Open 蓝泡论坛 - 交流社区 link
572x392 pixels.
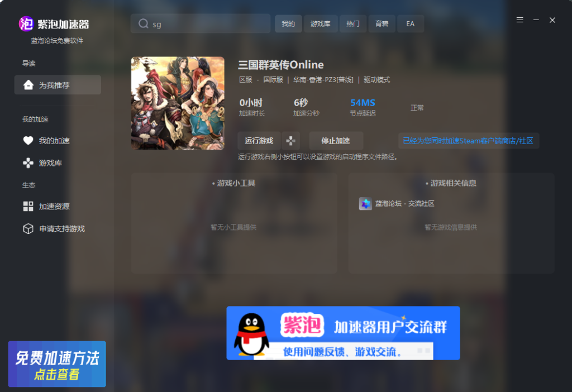pyautogui.click(x=404, y=203)
